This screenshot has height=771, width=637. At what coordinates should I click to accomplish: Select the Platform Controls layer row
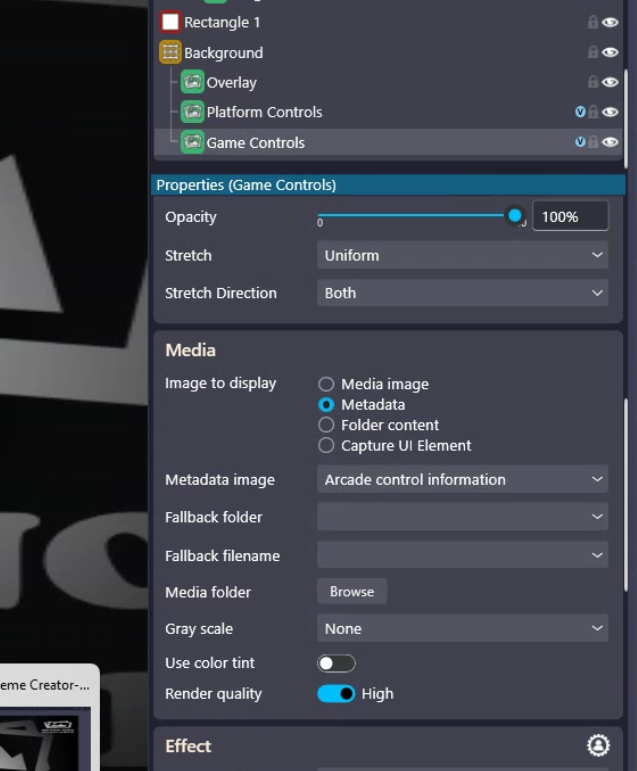click(388, 112)
